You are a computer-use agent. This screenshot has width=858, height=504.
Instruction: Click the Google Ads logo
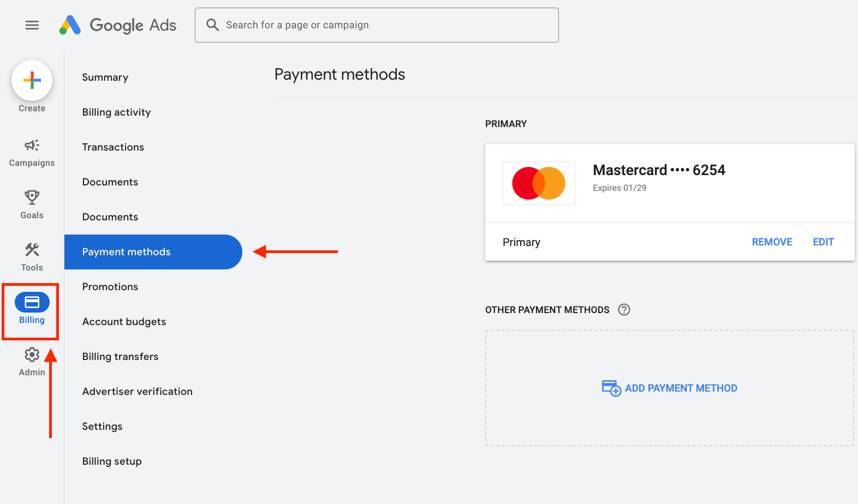click(x=118, y=25)
